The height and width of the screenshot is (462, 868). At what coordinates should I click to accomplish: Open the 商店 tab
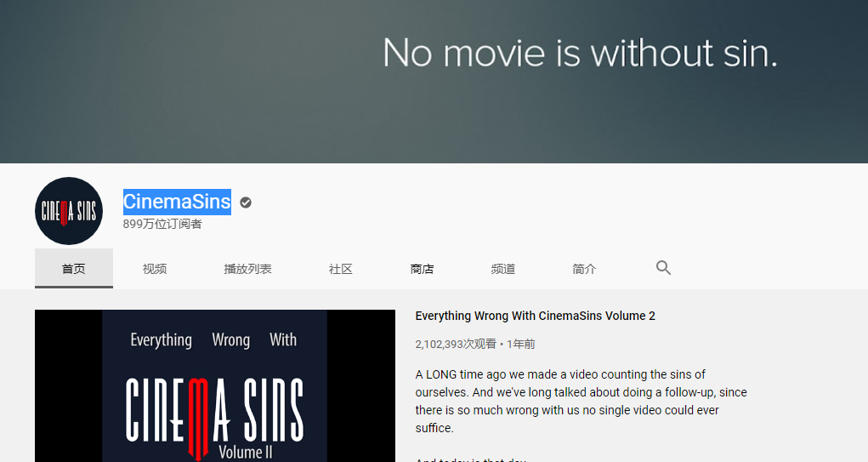[x=422, y=269]
